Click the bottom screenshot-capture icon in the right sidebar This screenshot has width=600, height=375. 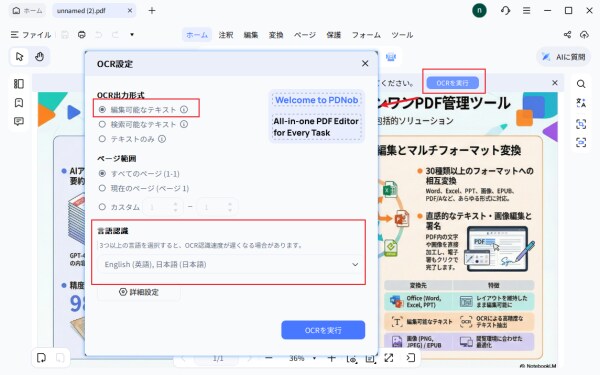581,143
